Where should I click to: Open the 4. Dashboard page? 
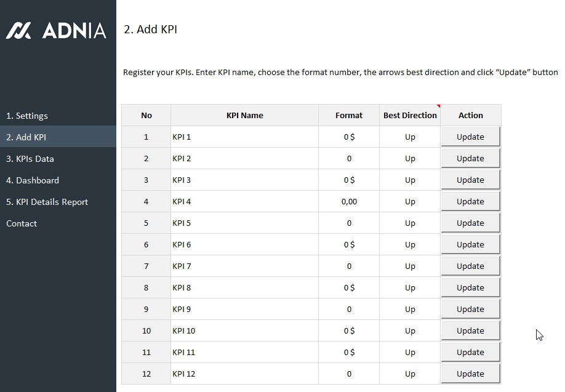coord(33,180)
